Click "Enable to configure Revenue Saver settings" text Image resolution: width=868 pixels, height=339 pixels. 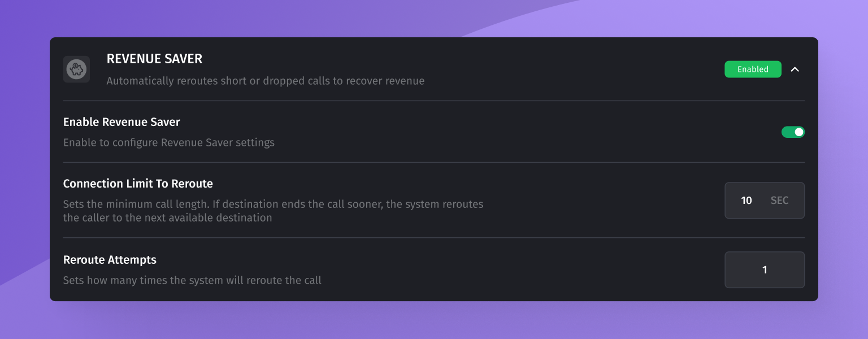click(x=168, y=142)
